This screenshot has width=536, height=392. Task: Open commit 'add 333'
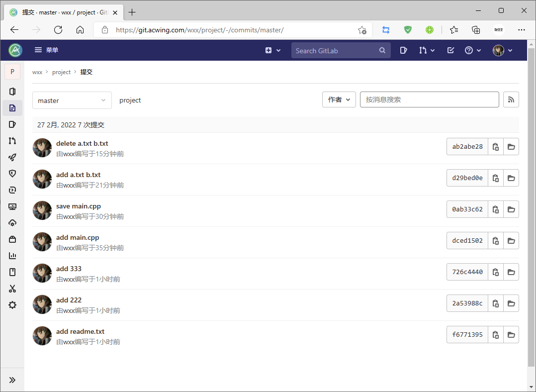(x=69, y=269)
